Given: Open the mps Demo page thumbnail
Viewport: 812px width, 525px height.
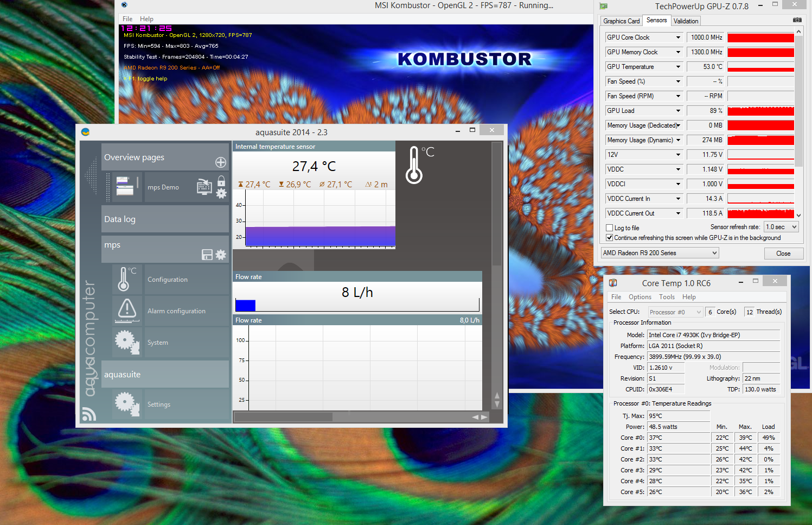Looking at the screenshot, I should 125,186.
